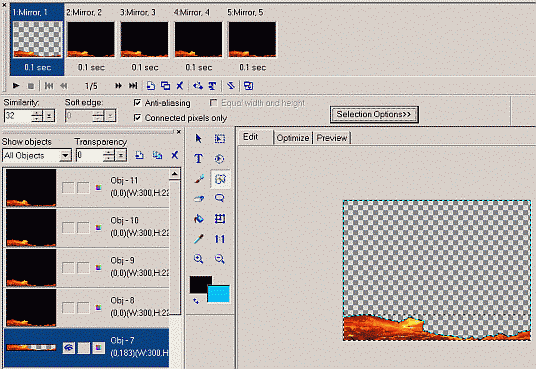Select the Fill (paint bucket) tool
Screen dimensions: 536x369
pos(199,219)
